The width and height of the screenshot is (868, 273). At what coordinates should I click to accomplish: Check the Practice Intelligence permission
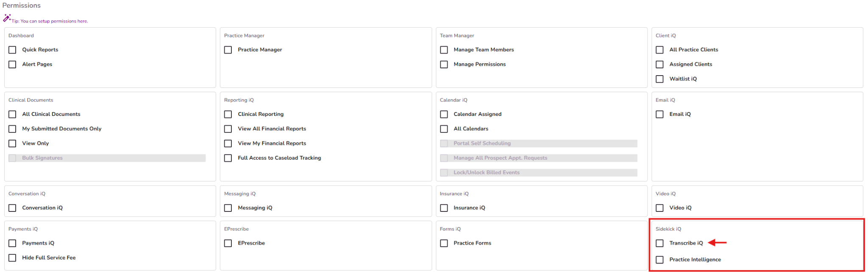660,260
